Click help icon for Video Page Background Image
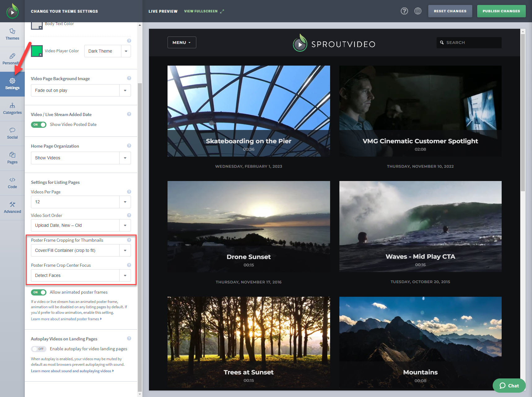This screenshot has width=532, height=397. pyautogui.click(x=129, y=78)
